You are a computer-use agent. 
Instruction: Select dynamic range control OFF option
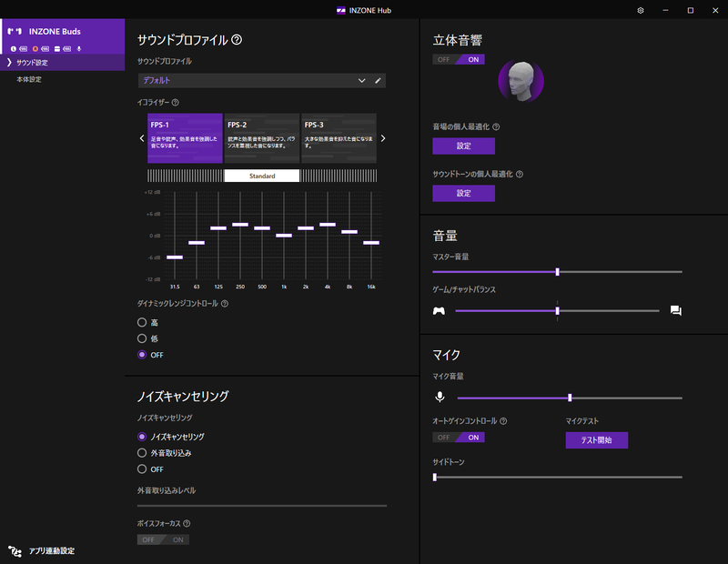click(142, 355)
